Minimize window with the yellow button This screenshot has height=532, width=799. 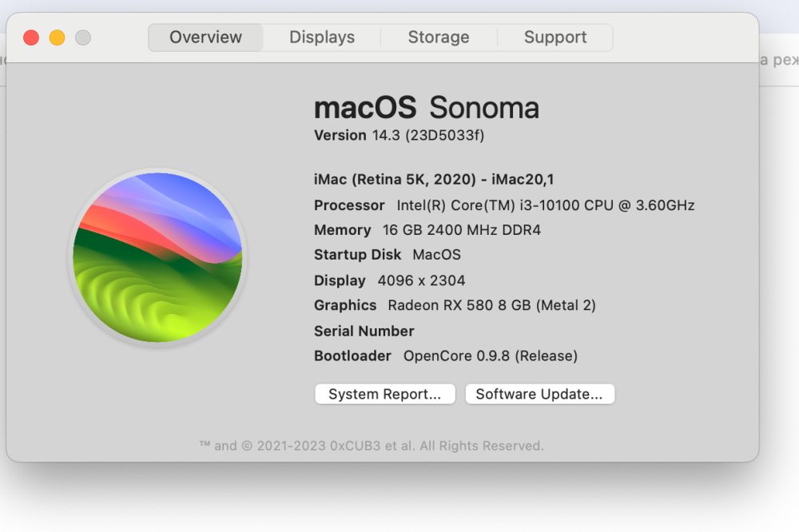tap(57, 38)
